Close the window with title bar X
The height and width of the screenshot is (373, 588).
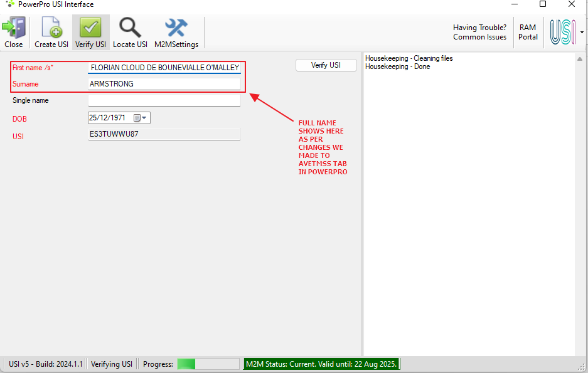tap(572, 4)
